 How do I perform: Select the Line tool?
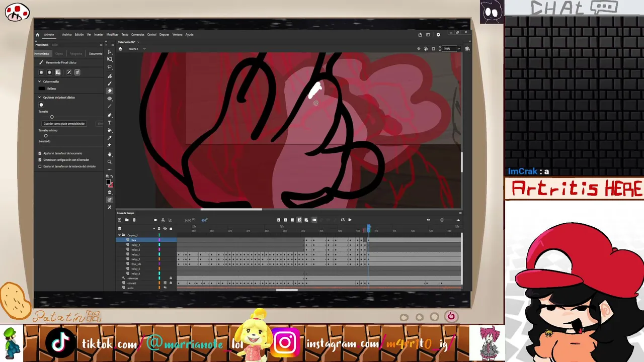point(110,106)
